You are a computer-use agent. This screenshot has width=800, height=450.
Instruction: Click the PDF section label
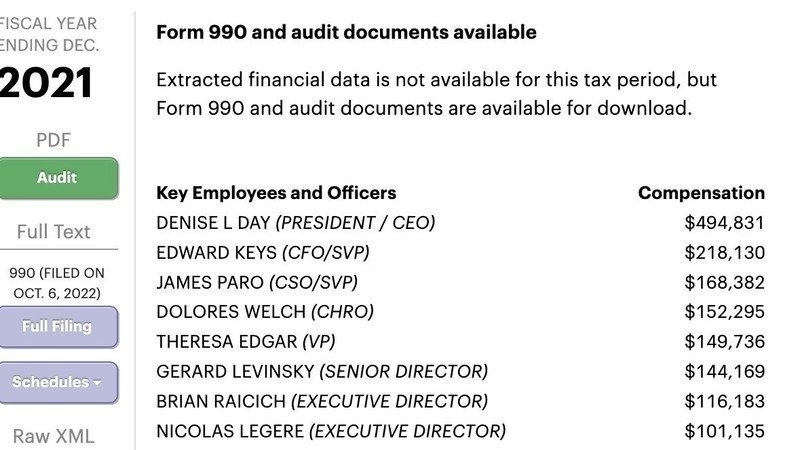point(53,140)
